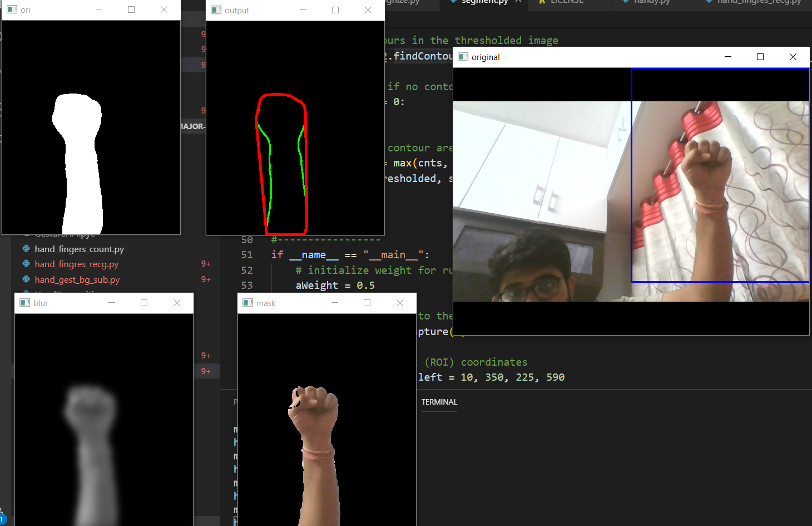Switch to the TERMINAL panel tab

(x=439, y=402)
